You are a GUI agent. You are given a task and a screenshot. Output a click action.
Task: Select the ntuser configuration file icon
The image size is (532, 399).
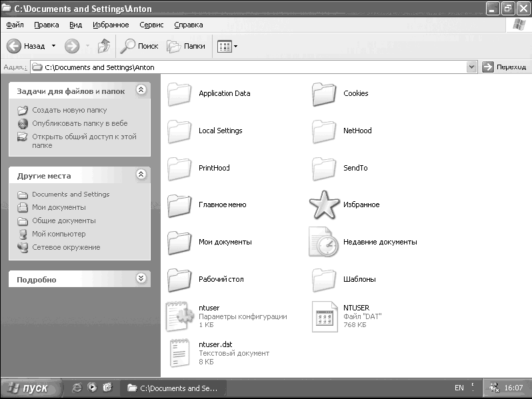pos(179,316)
